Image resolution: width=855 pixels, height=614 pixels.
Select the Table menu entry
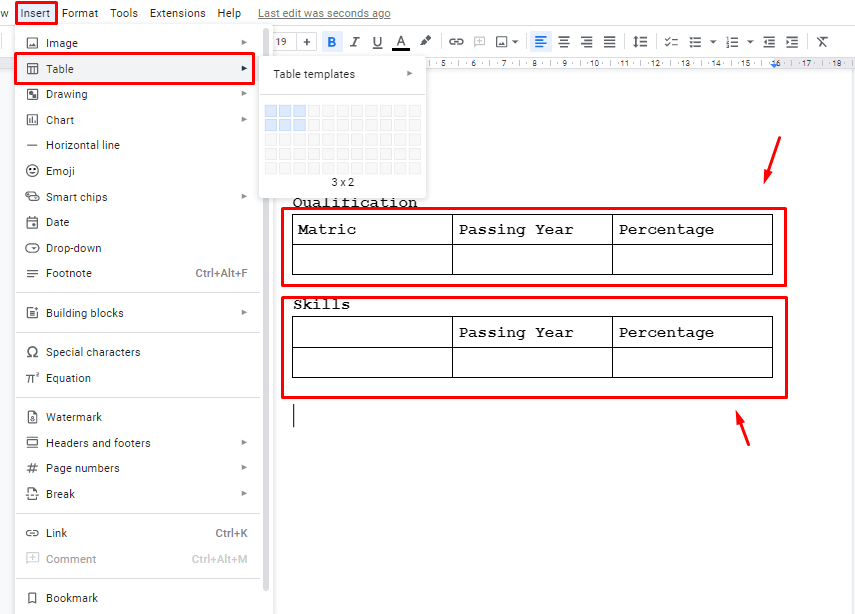click(x=135, y=69)
